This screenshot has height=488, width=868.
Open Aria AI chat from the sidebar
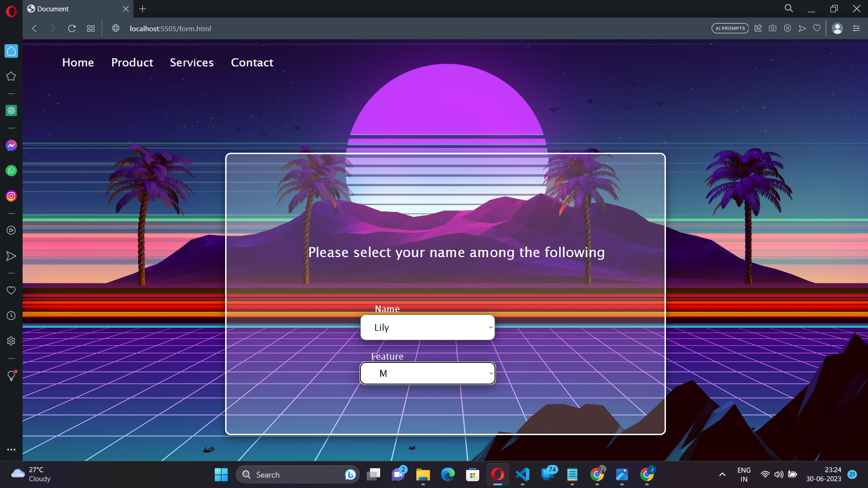pos(11,110)
